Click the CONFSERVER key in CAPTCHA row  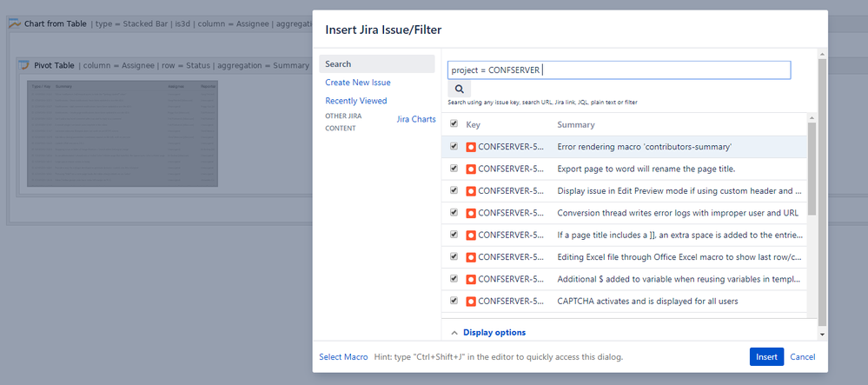[x=512, y=302]
